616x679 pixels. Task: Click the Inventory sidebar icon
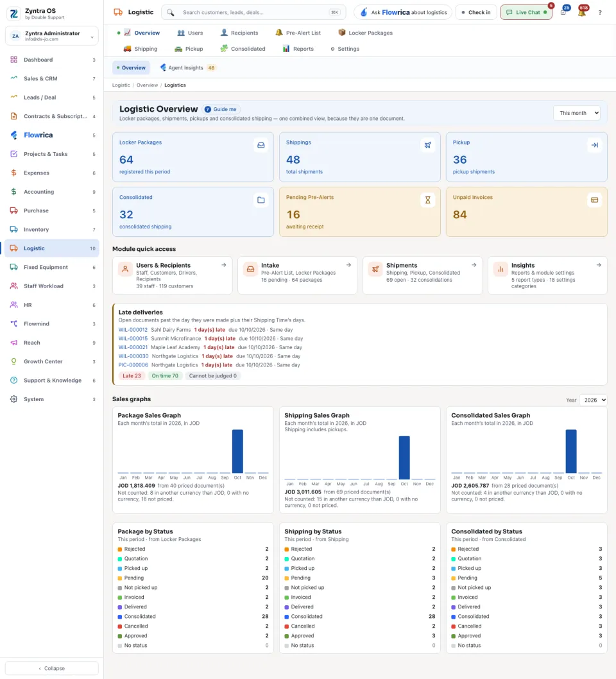[14, 230]
